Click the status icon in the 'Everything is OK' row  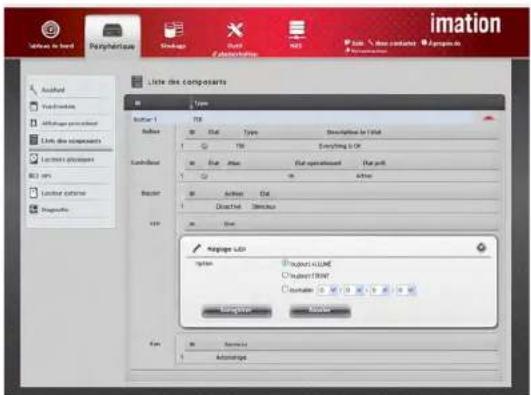point(204,146)
